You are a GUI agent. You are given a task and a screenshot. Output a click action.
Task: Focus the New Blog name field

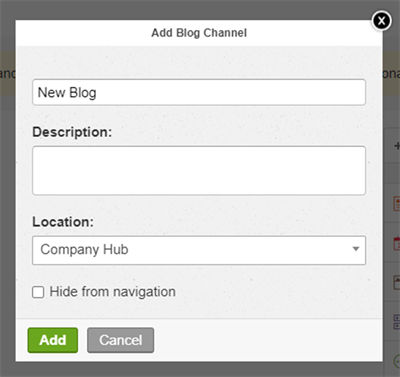tap(199, 92)
